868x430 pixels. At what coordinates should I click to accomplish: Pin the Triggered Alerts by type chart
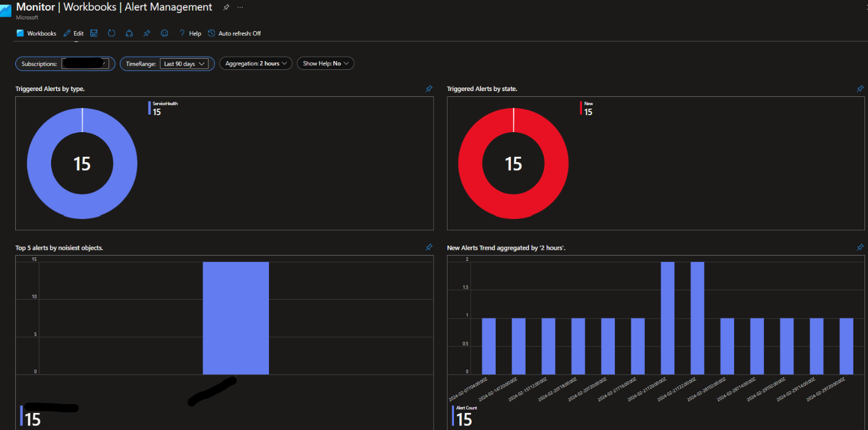click(429, 89)
